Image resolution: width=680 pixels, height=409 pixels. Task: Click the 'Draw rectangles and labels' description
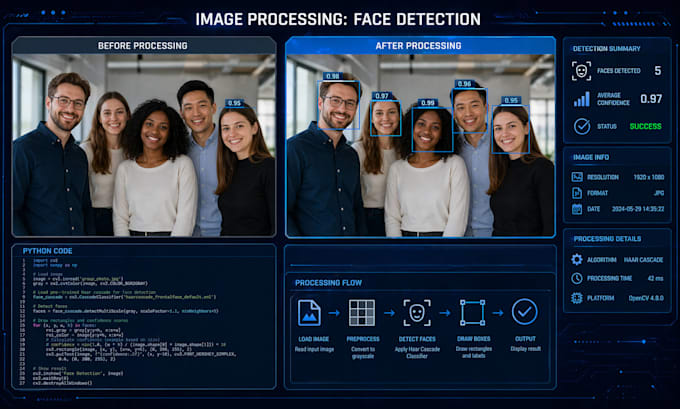(x=474, y=352)
